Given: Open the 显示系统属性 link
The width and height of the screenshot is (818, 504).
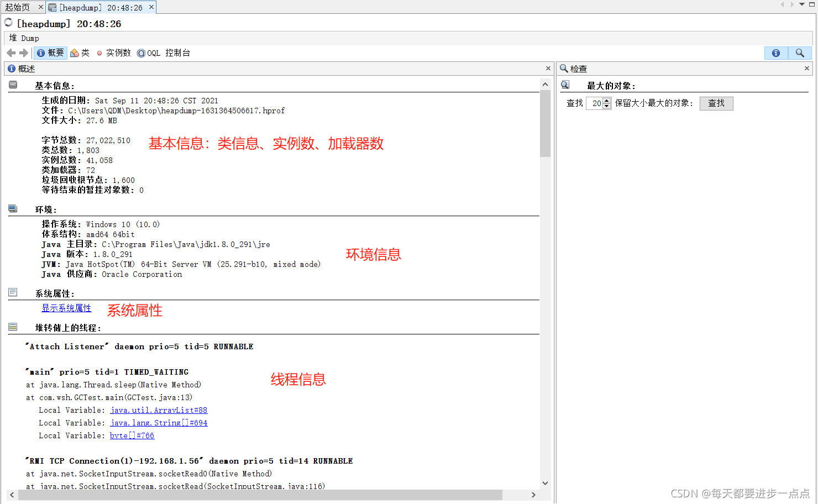Looking at the screenshot, I should tap(66, 308).
